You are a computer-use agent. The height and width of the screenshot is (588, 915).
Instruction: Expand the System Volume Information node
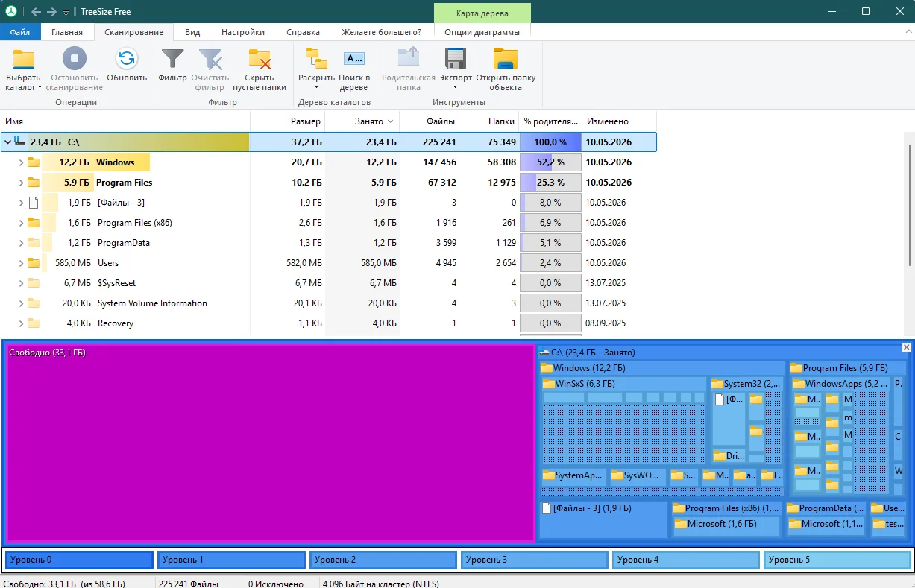click(x=21, y=303)
